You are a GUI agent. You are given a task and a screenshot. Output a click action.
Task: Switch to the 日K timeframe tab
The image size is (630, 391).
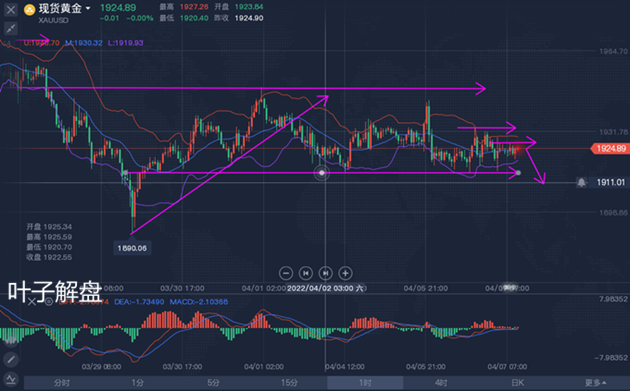pos(517,383)
